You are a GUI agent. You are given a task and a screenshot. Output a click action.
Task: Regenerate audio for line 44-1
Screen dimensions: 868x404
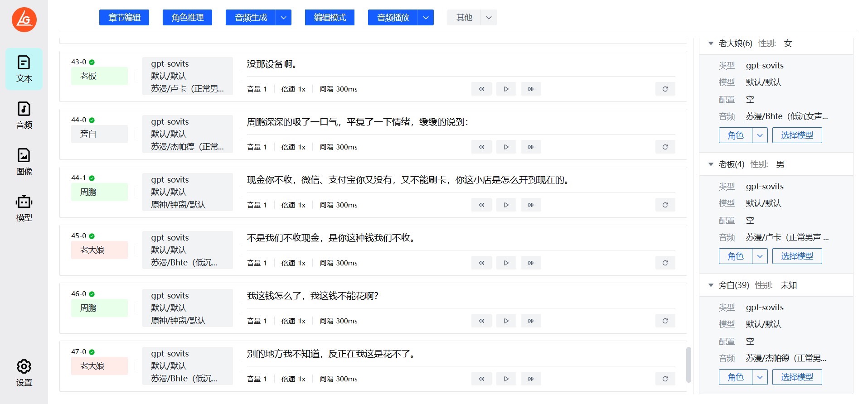tap(665, 205)
